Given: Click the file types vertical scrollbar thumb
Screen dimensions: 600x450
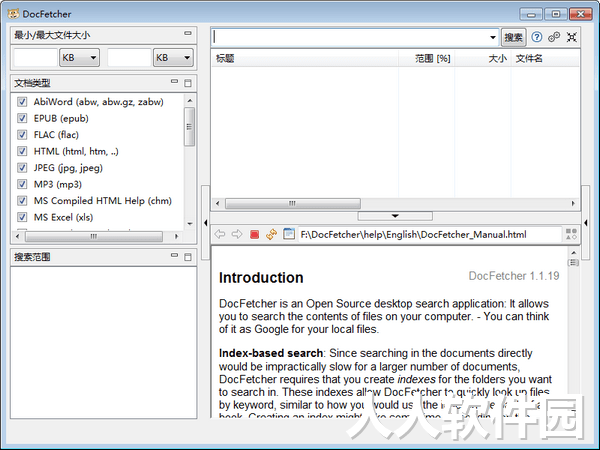Looking at the screenshot, I should [x=189, y=127].
